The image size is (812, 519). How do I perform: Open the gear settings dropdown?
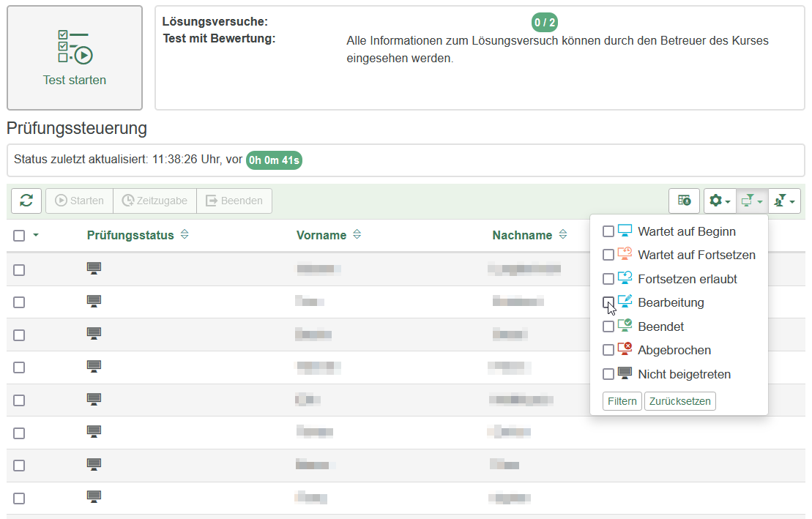(x=720, y=201)
